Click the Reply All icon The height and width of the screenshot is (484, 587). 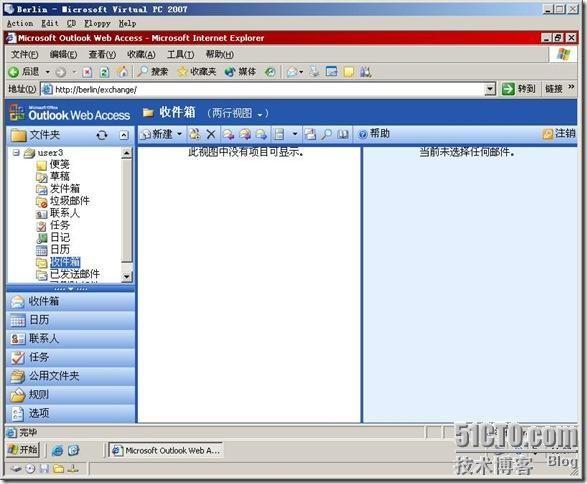coord(245,134)
